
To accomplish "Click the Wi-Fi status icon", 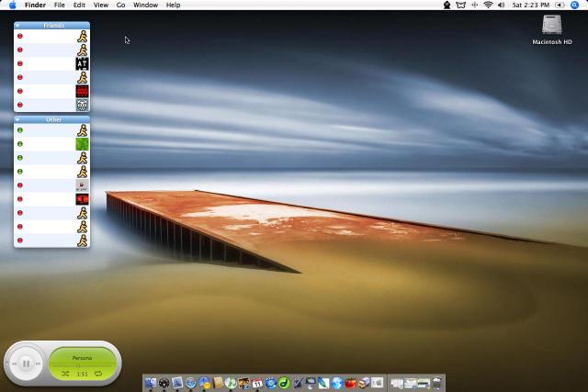I will [x=488, y=5].
